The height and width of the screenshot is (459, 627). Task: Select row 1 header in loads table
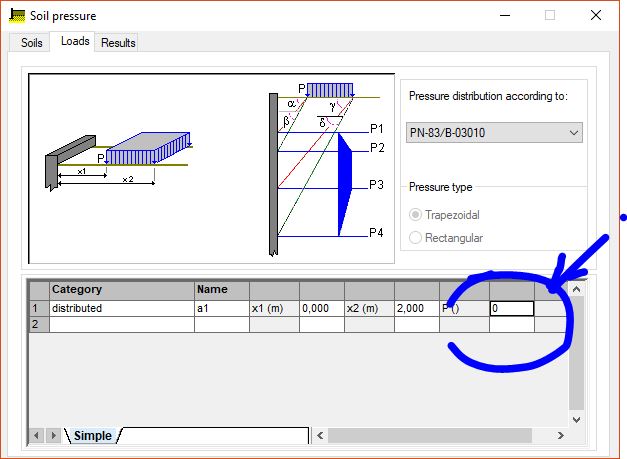[39, 308]
